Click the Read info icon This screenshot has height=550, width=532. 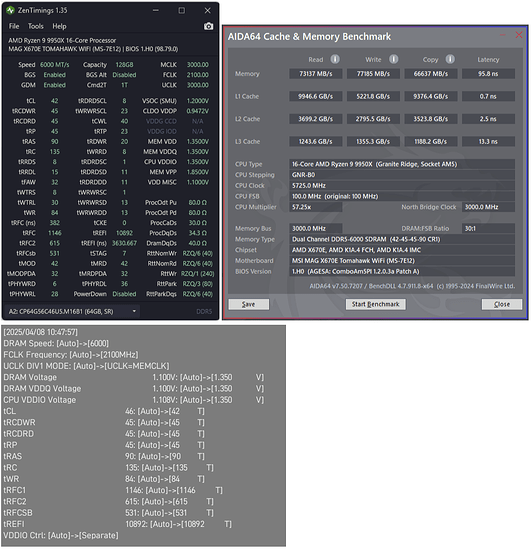tap(335, 59)
